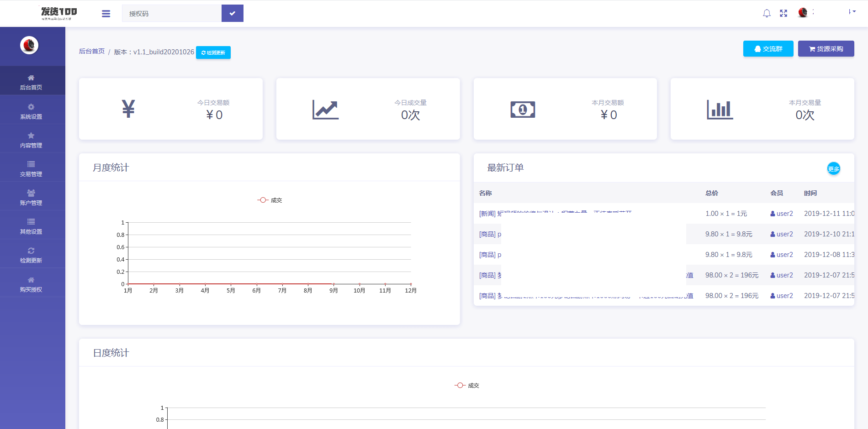
Task: Click the 货源采购 button
Action: tap(826, 49)
